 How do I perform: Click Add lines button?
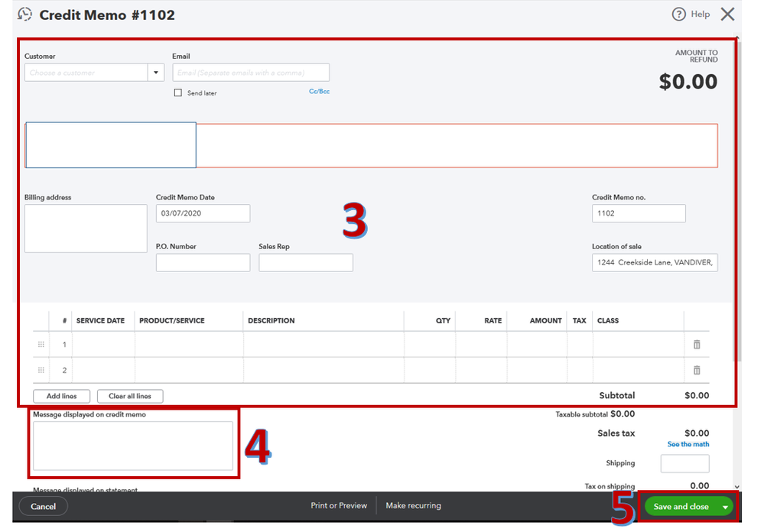pyautogui.click(x=61, y=396)
